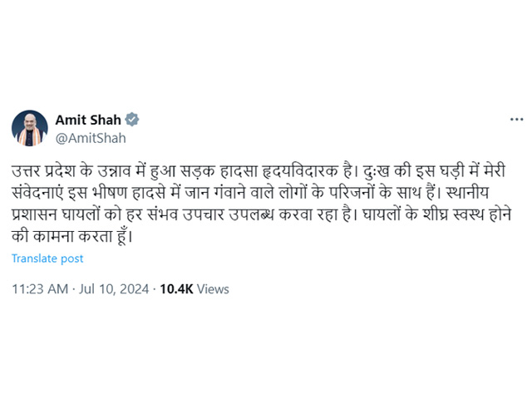532x399 pixels.
Task: Click the blue verified badge icon
Action: 132,120
